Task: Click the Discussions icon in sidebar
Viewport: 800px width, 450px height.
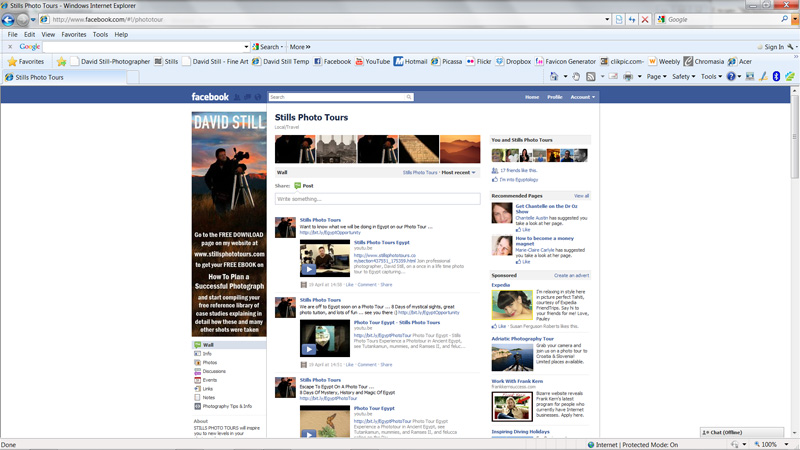Action: coord(197,371)
